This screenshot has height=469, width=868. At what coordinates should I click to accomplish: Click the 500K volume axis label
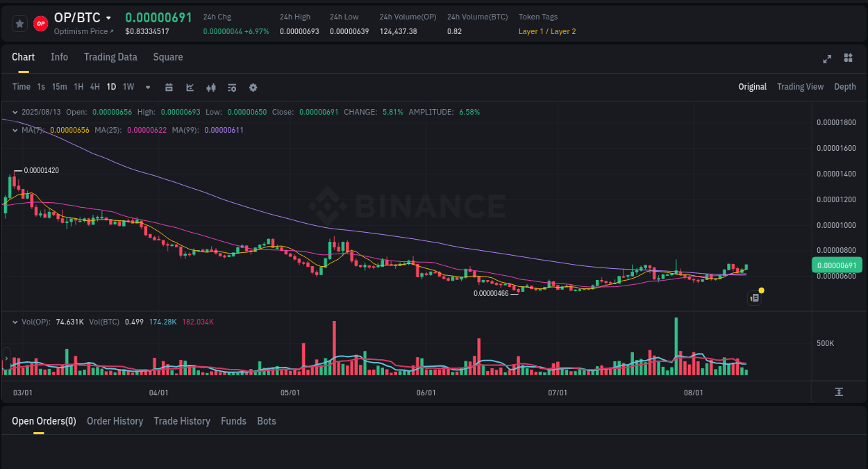point(825,343)
